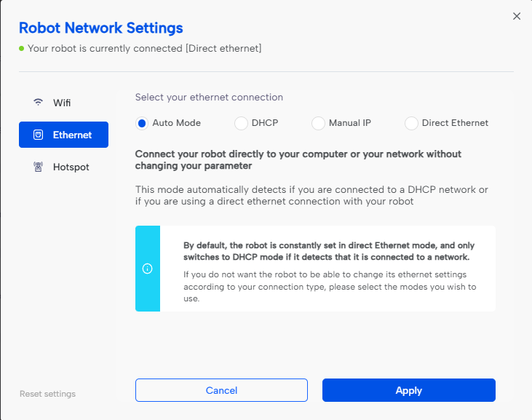Click the Ethernet port icon in sidebar
Screen dimensions: 532x420
coord(39,135)
